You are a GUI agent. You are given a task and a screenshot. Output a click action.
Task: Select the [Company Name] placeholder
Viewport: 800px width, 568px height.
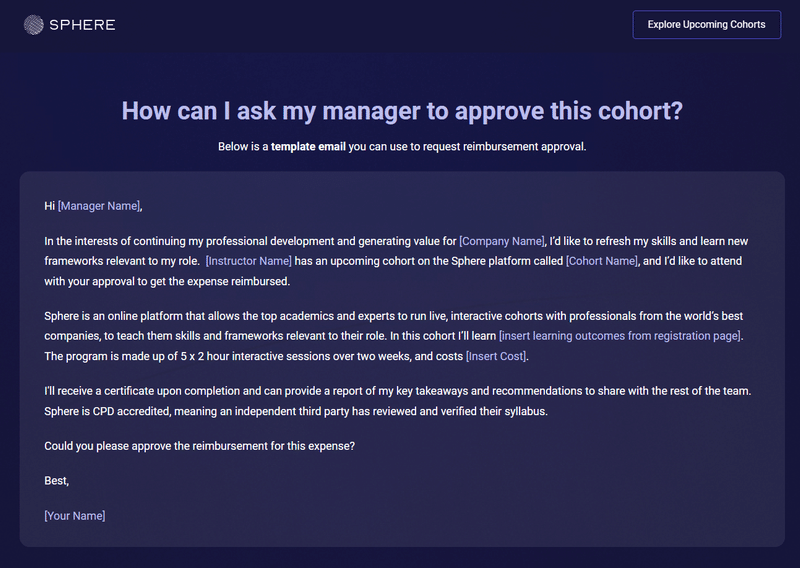pyautogui.click(x=501, y=241)
